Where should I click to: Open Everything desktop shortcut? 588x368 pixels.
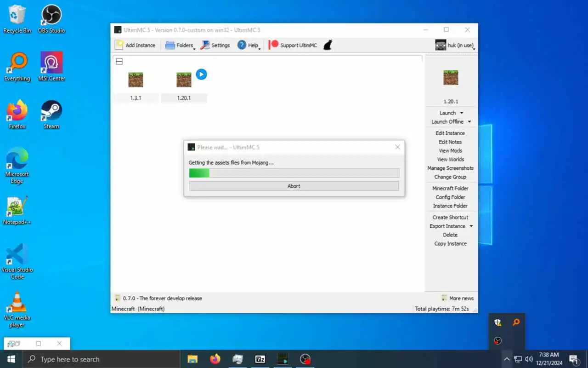[x=17, y=67]
